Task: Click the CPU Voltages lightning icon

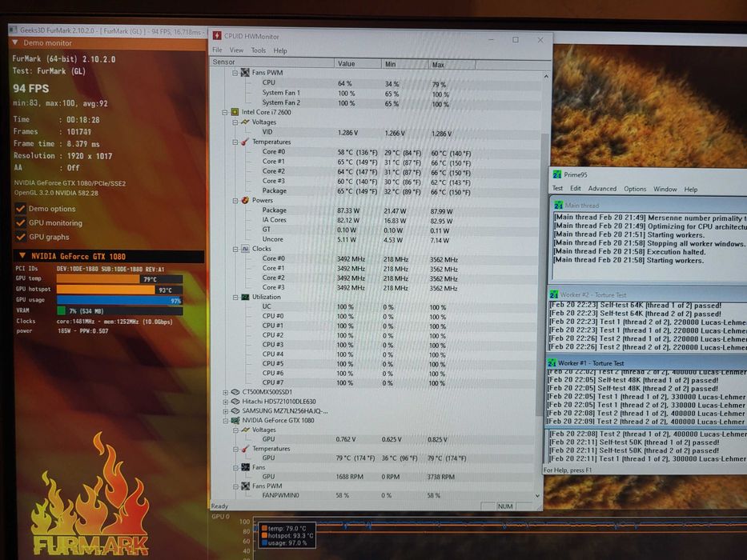Action: tap(245, 122)
